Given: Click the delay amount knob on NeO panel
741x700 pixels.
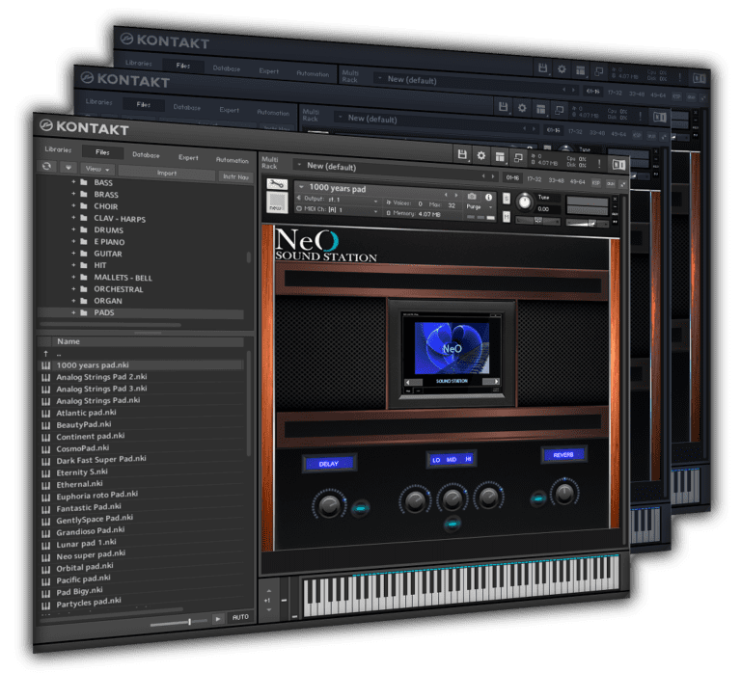Looking at the screenshot, I should [329, 505].
